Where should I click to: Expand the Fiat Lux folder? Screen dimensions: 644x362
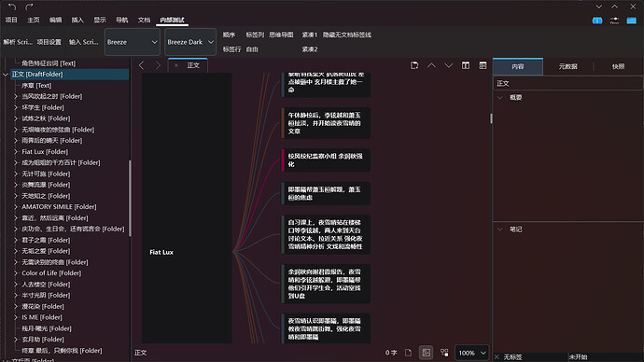coord(16,152)
